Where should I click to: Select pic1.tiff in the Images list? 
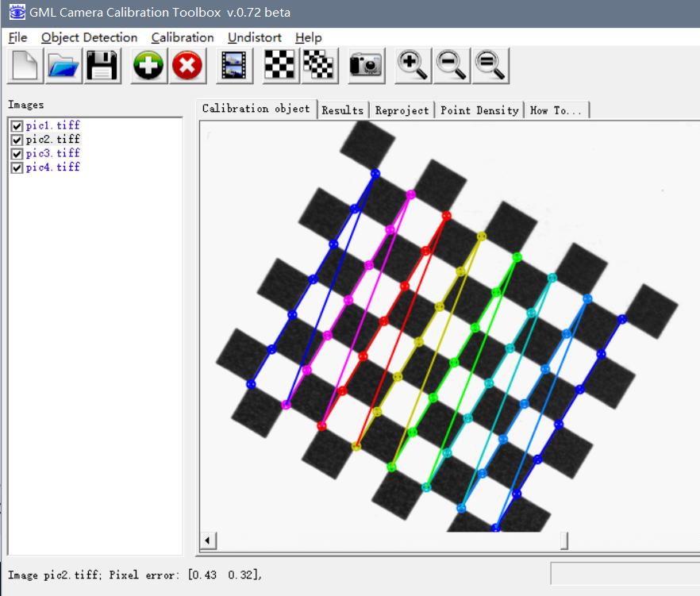tap(52, 125)
